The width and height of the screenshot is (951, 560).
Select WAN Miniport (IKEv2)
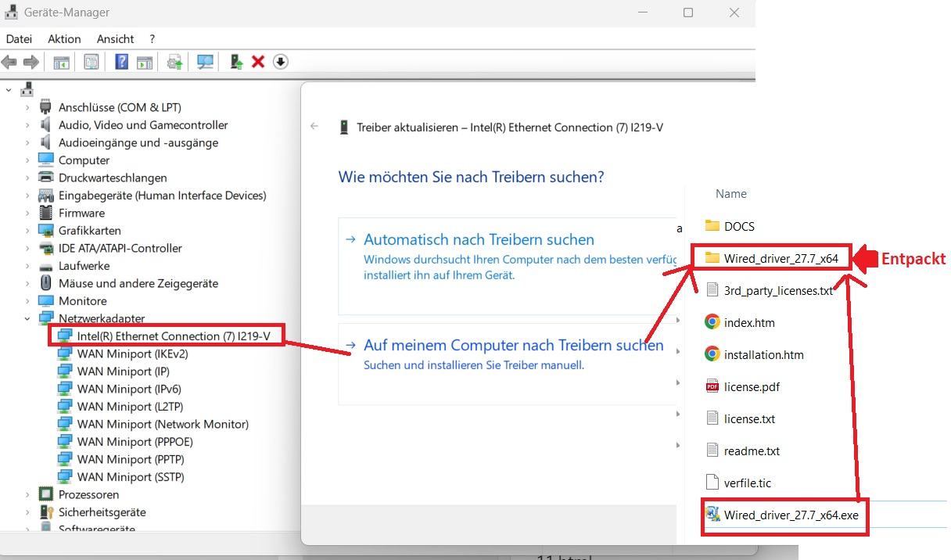(x=132, y=354)
